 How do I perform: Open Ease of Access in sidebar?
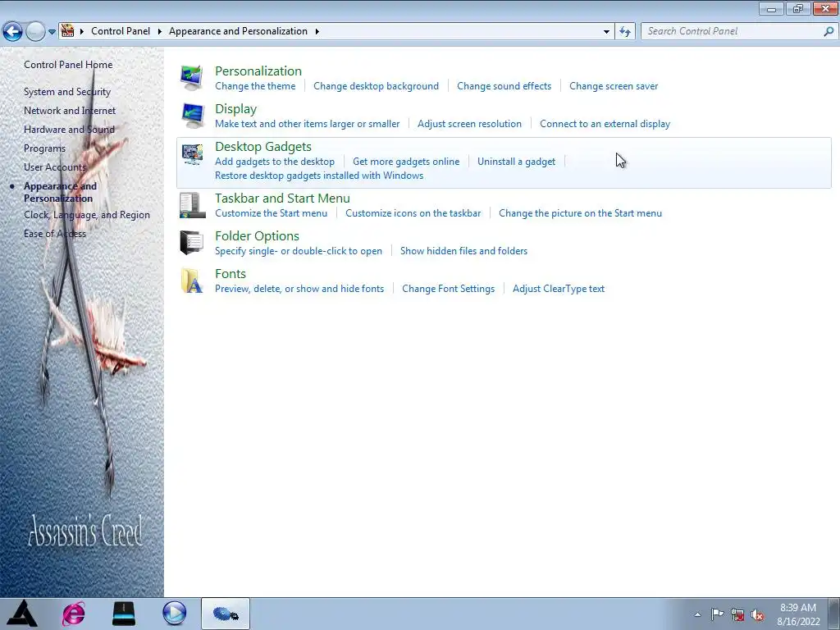click(55, 234)
